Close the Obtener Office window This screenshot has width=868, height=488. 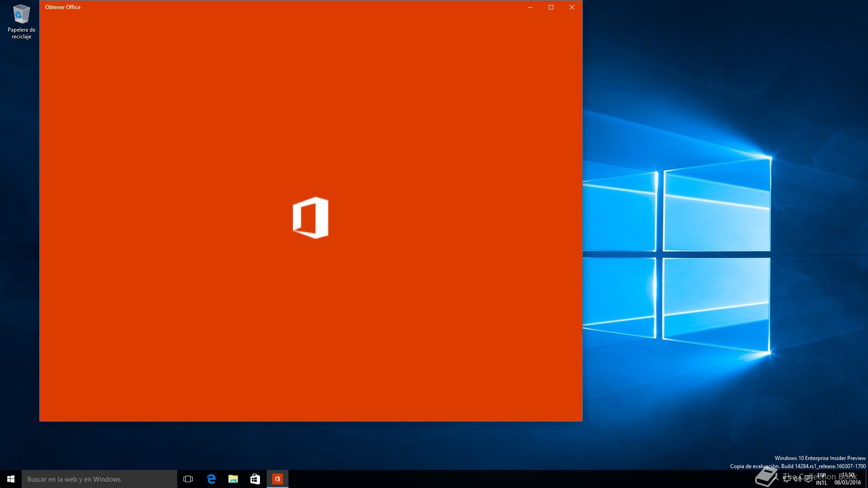[x=572, y=7]
